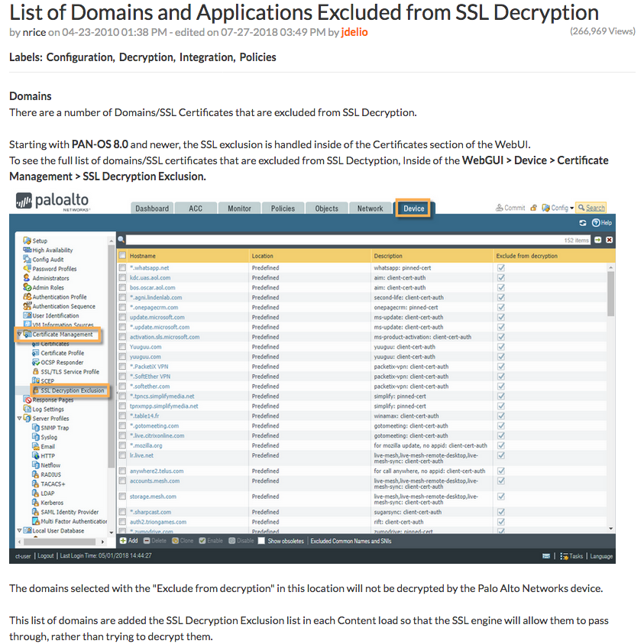644x644 pixels.
Task: Click the Authentication Profile icon
Action: 27,296
